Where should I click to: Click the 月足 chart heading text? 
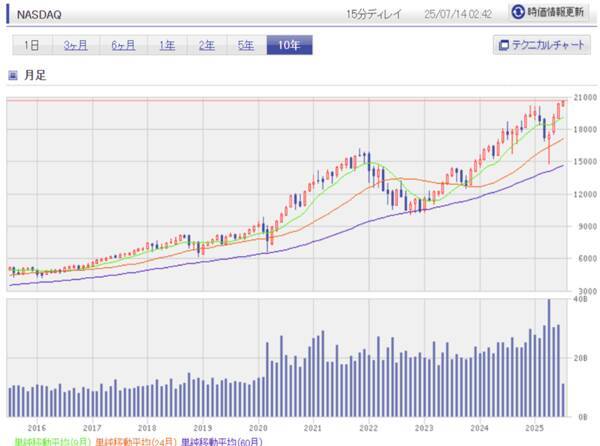(x=34, y=75)
